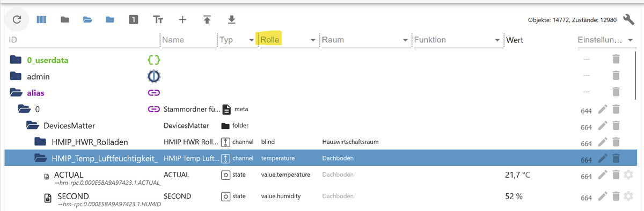
Task: Open the text custom view Tt icon
Action: pos(158,20)
